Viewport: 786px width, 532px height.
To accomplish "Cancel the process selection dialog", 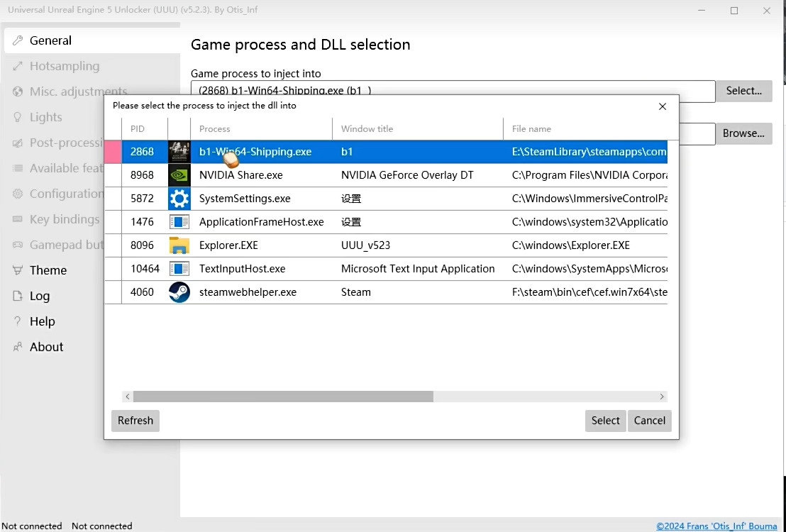I will click(649, 421).
